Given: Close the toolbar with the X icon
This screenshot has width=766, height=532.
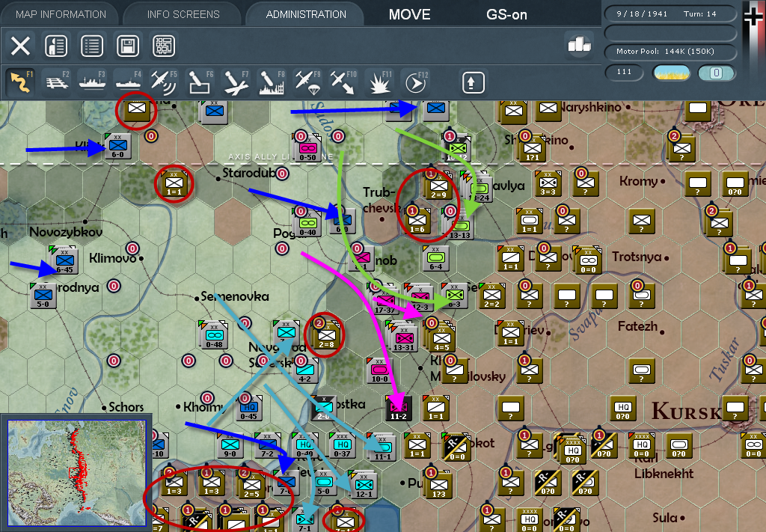Looking at the screenshot, I should pos(20,46).
